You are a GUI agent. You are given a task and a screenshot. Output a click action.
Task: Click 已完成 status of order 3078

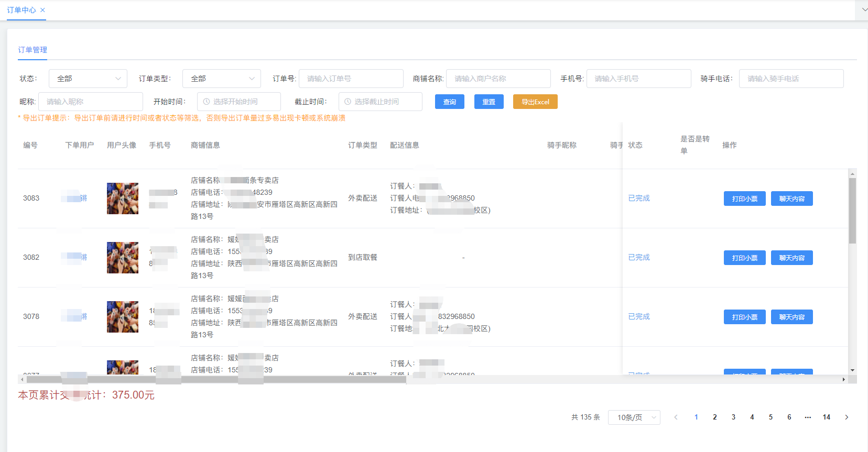point(639,316)
